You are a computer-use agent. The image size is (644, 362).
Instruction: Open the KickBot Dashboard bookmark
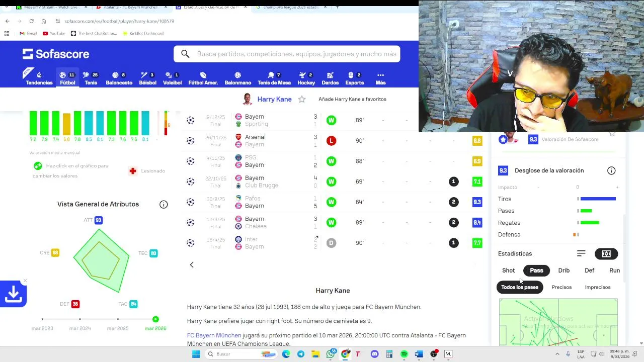(142, 33)
